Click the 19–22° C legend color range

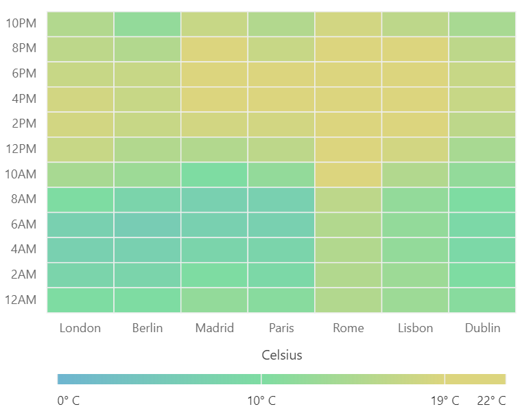[x=475, y=379]
